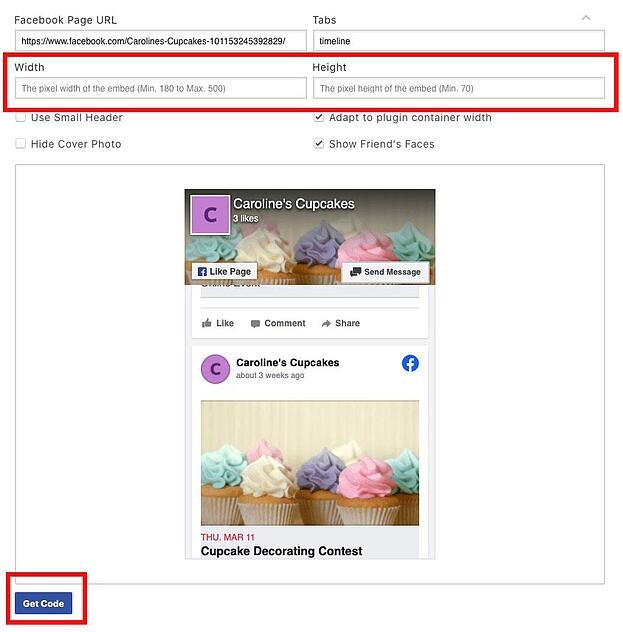The image size is (623, 632).
Task: Click the Share arrow icon
Action: point(326,323)
